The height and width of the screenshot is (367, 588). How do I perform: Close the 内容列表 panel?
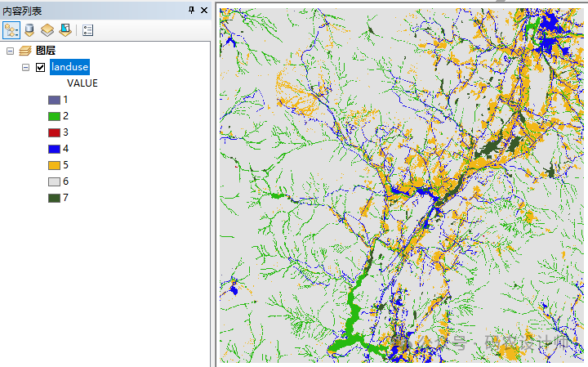point(205,10)
